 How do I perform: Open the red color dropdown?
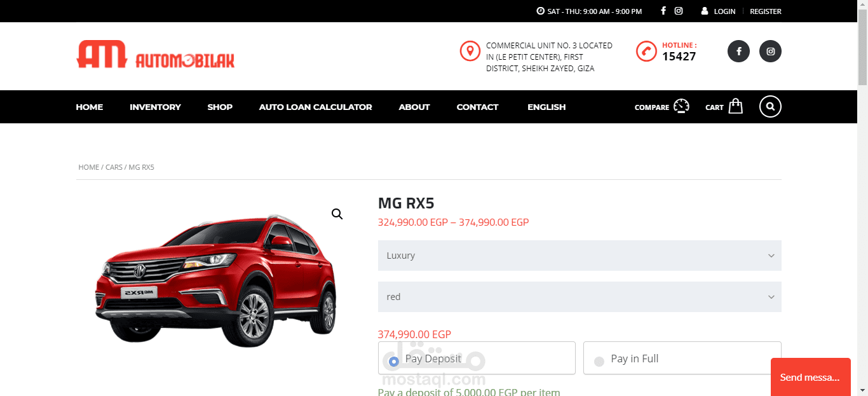(580, 297)
